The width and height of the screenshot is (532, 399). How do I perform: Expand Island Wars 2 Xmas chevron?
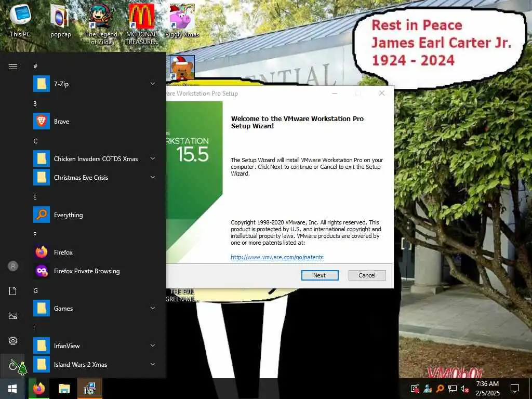point(153,364)
